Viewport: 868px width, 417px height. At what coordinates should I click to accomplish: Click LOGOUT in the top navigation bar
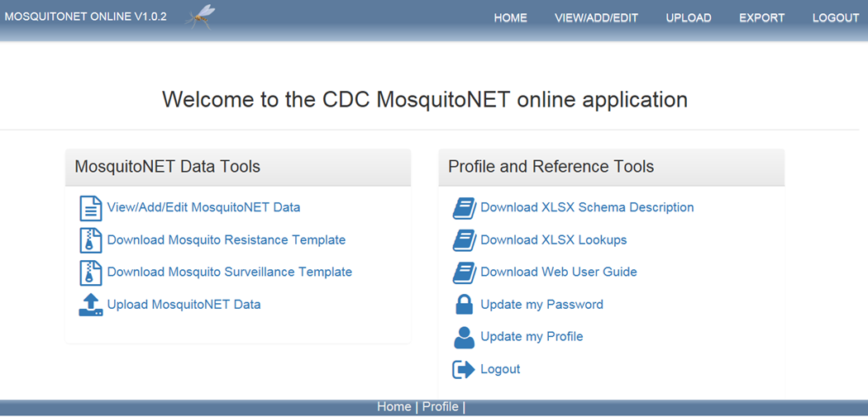coord(836,18)
